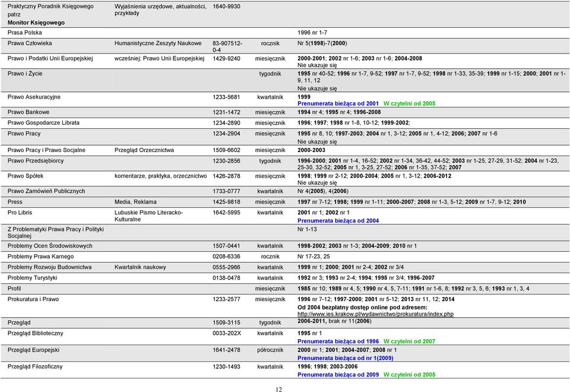Click 'Kwartalnik naukowy' subtitle
The height and width of the screenshot is (392, 570).
(x=140, y=267)
